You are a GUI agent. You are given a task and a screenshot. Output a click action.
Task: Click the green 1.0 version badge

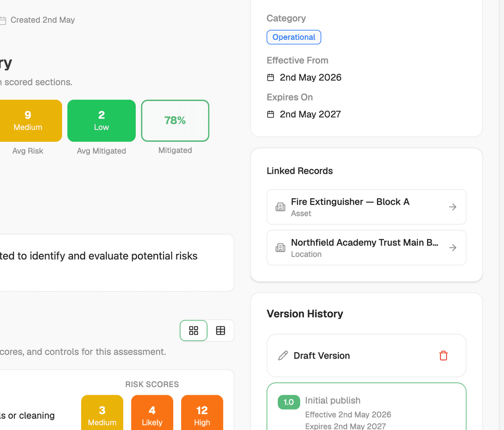coord(289,402)
